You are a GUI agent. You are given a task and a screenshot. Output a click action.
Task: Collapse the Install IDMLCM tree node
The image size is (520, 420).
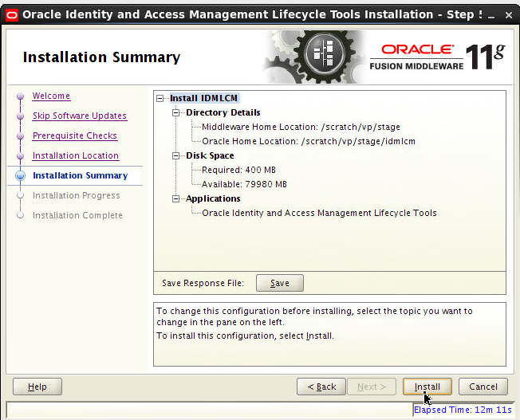click(x=160, y=99)
